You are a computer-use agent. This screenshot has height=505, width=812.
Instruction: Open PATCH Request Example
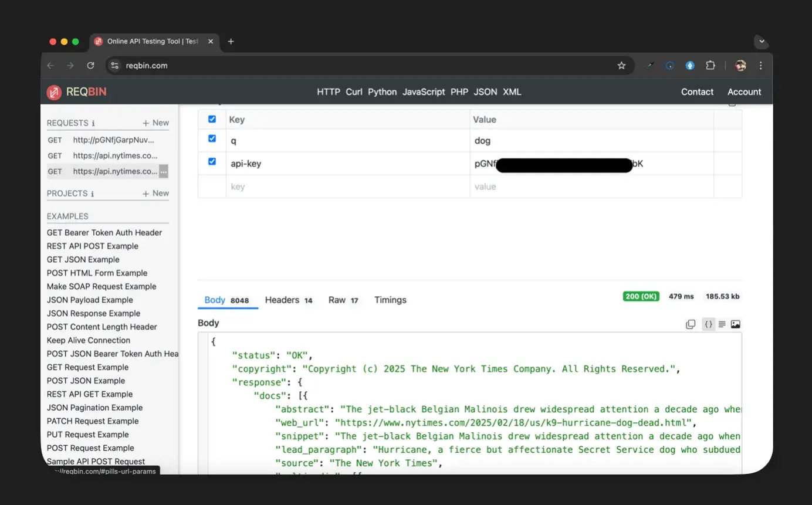coord(93,422)
